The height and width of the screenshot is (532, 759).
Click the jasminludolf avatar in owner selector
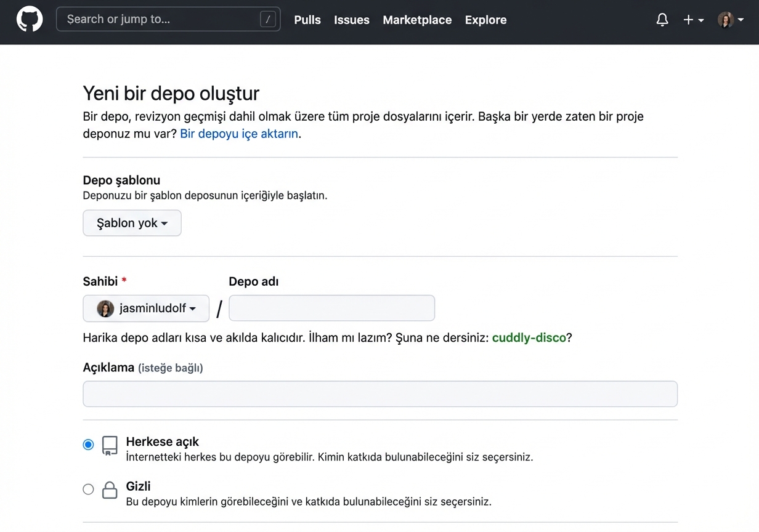(x=105, y=308)
